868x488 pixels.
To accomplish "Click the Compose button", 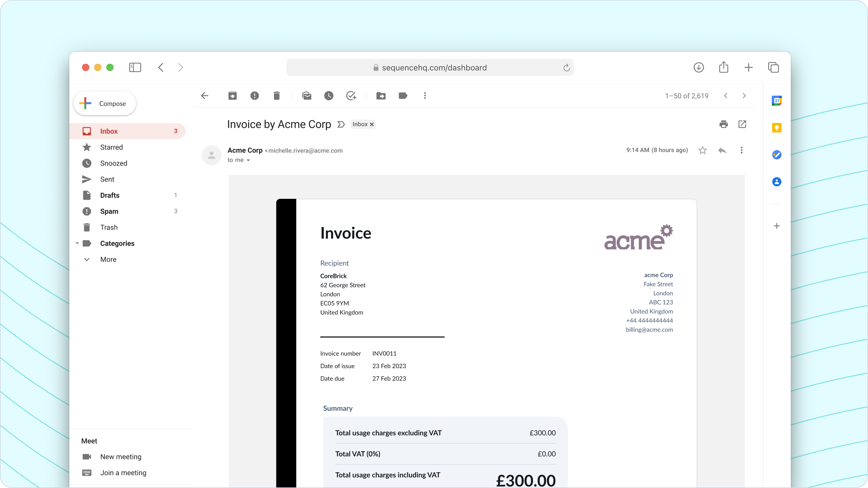I will [x=104, y=103].
